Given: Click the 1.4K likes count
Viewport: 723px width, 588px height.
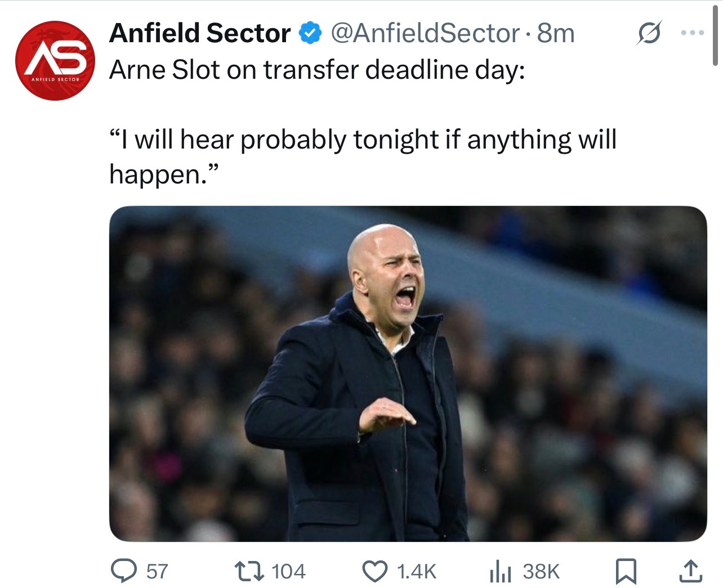Looking at the screenshot, I should pos(416,572).
